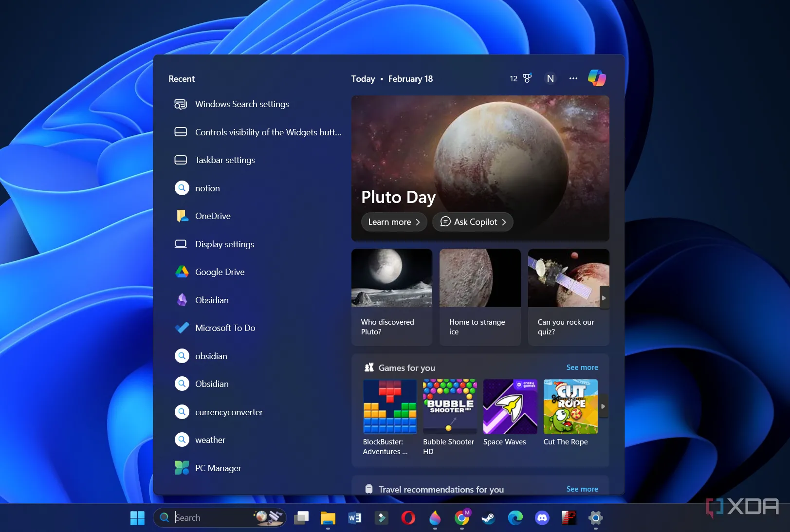790x532 pixels.
Task: Click the Windows Start button
Action: 137,518
